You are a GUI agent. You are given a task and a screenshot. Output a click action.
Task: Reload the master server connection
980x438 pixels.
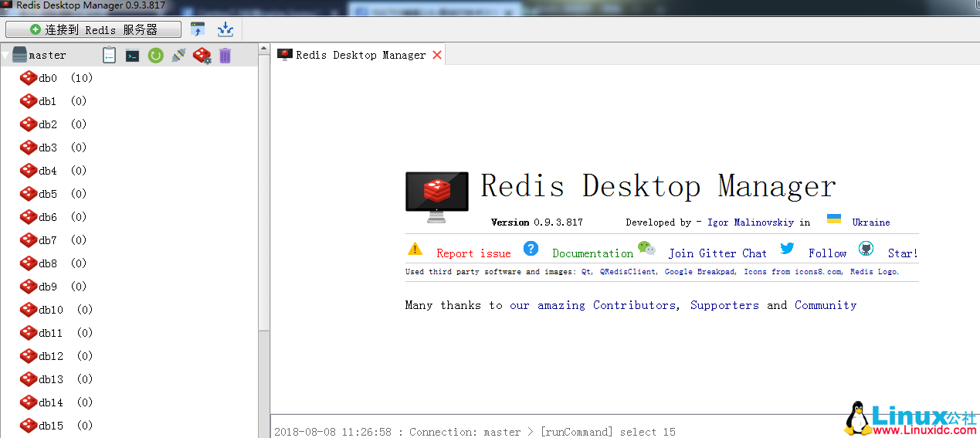click(156, 55)
